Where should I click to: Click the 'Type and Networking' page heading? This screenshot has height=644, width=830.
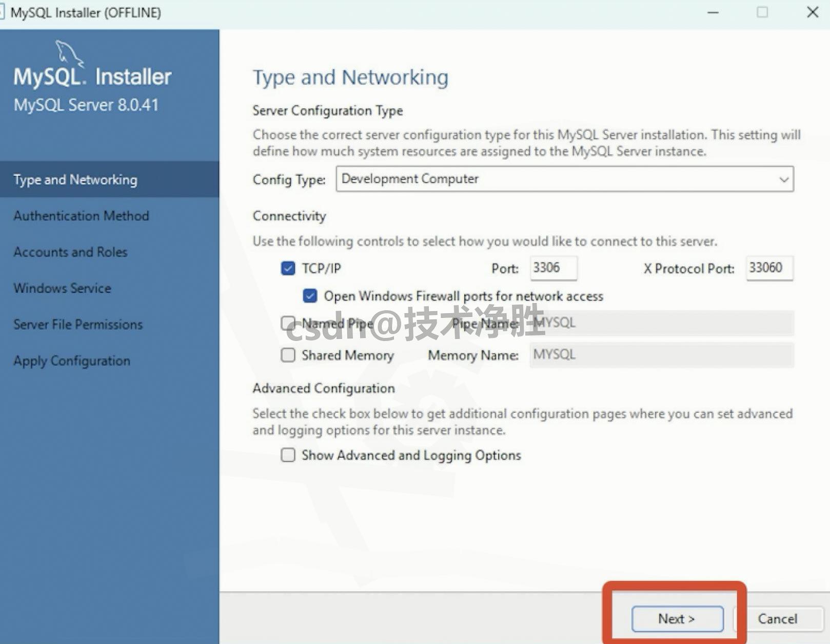coord(350,77)
